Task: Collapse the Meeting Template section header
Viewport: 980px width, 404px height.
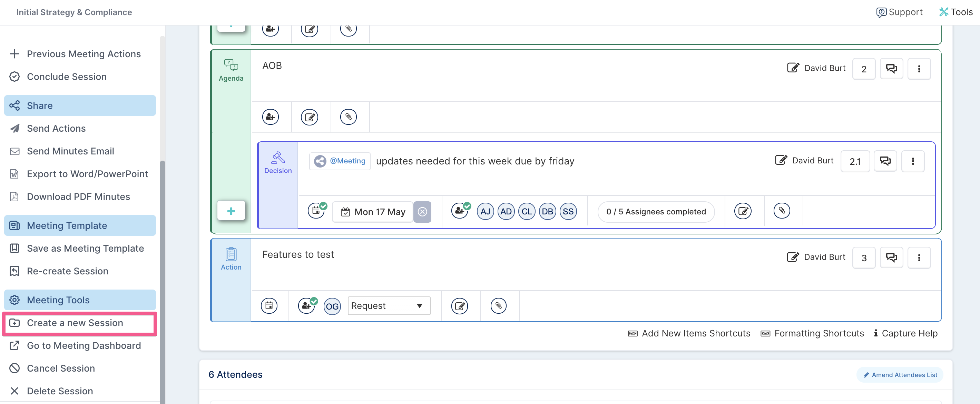Action: (80, 226)
